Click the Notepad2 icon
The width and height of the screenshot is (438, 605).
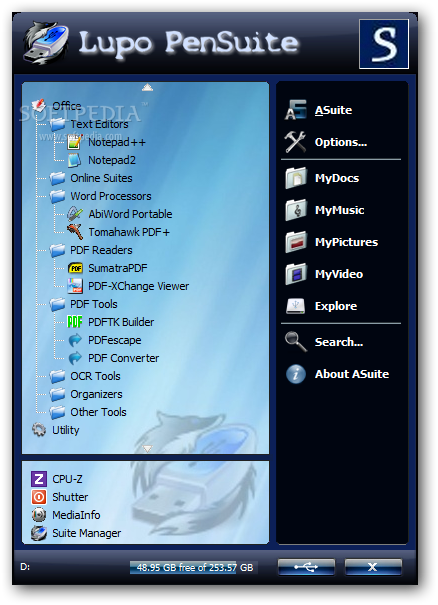[74, 160]
